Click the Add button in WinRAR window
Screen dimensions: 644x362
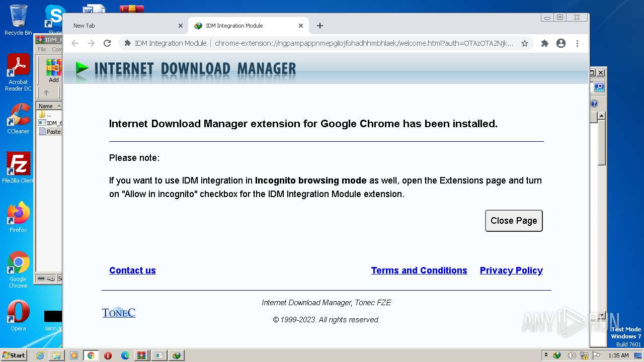[x=54, y=71]
